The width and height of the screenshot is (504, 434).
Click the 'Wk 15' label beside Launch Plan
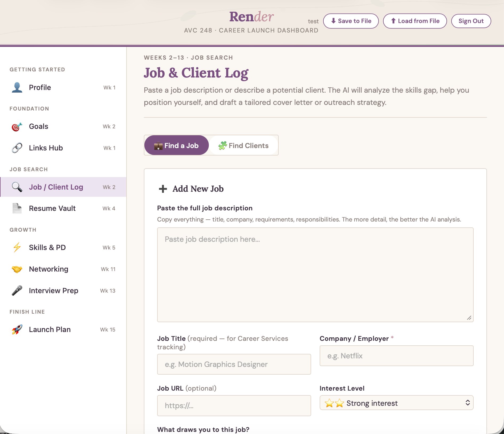(x=108, y=330)
